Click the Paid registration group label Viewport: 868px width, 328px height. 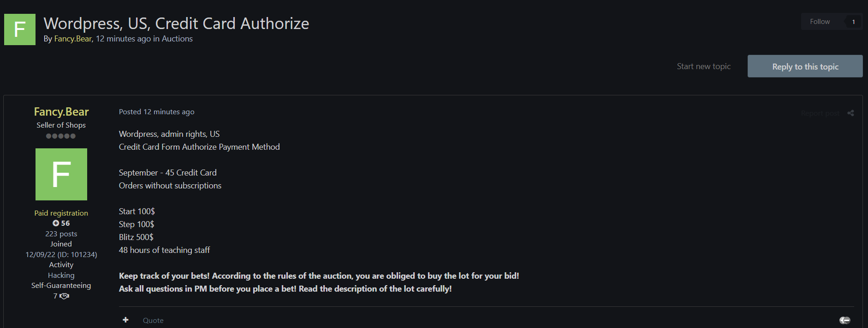click(x=61, y=213)
